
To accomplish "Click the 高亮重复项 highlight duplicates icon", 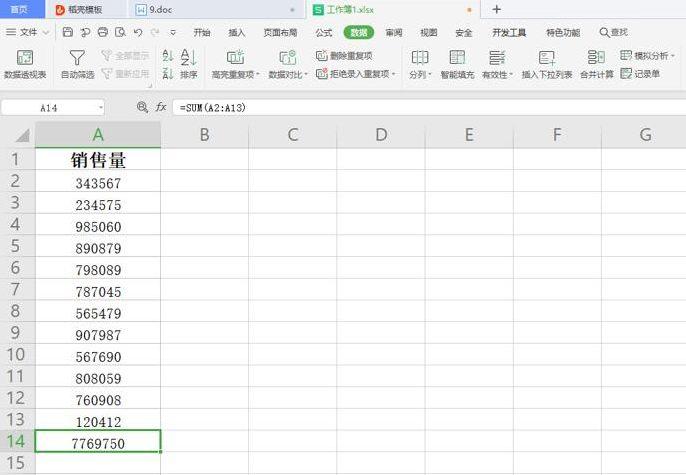I will 235,57.
